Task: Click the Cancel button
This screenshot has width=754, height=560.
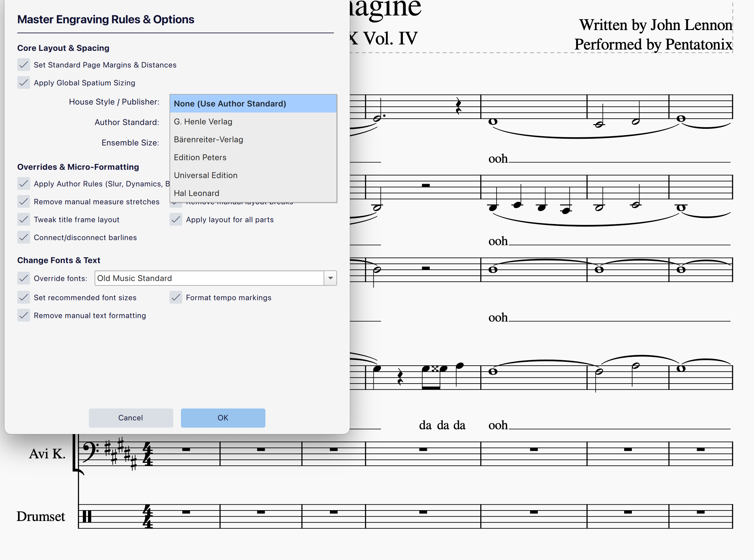Action: [131, 418]
